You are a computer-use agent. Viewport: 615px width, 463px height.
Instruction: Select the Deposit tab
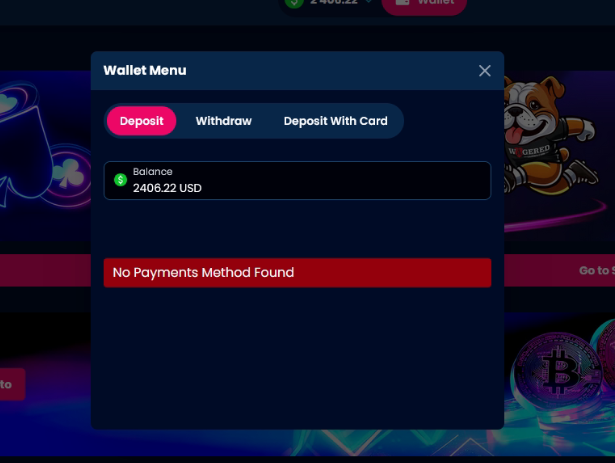141,121
